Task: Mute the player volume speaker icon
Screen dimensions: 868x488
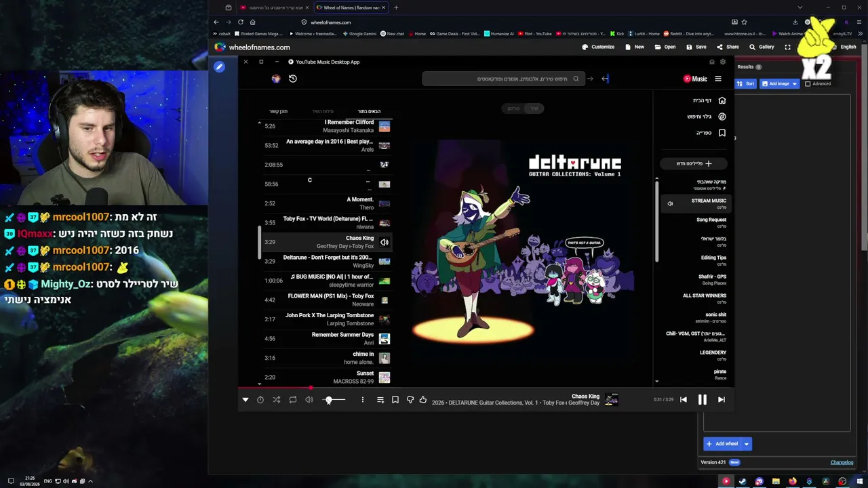Action: point(309,400)
